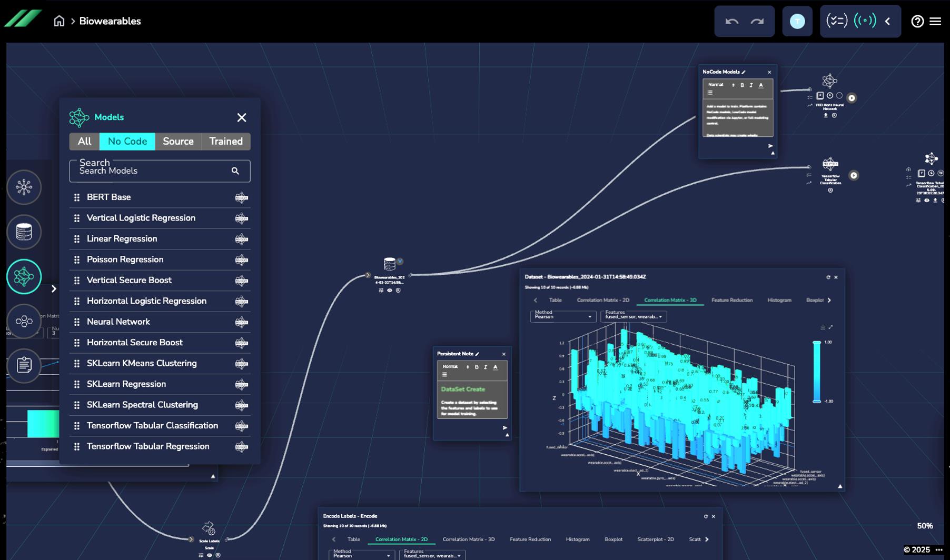Toggle the Trained model filter

[226, 141]
